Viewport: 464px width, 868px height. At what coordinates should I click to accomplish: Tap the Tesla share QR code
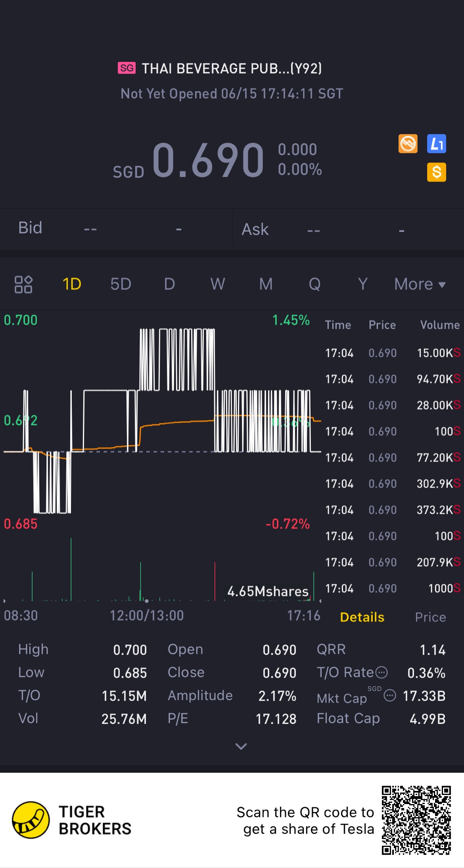[416, 820]
